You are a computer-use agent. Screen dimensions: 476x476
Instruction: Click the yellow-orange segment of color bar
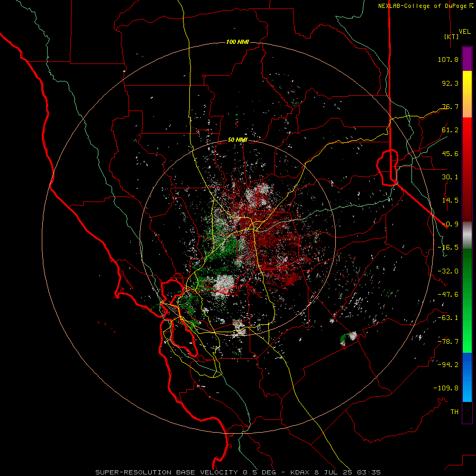coord(467,94)
